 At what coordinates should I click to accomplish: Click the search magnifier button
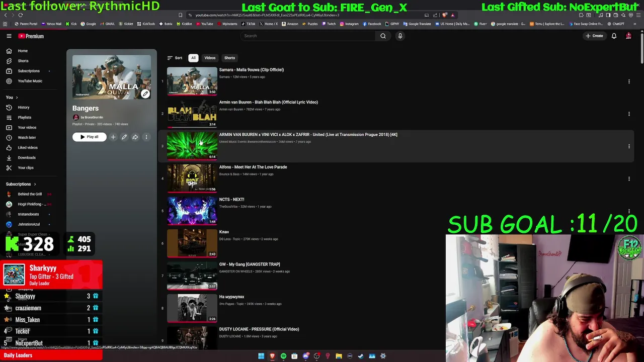pos(383,36)
